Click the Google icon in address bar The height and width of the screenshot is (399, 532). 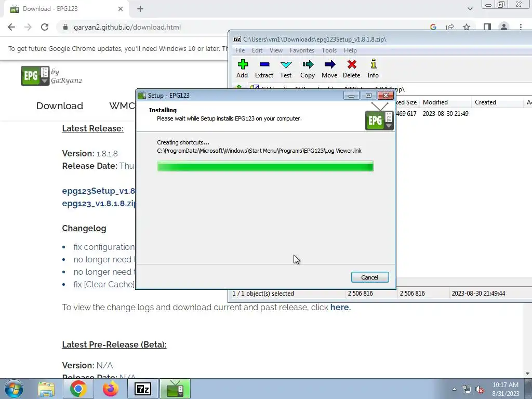[x=433, y=27]
